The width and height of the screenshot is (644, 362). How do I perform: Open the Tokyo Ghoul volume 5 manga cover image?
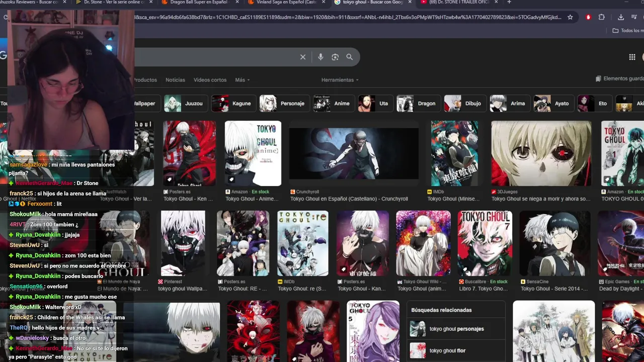373,331
